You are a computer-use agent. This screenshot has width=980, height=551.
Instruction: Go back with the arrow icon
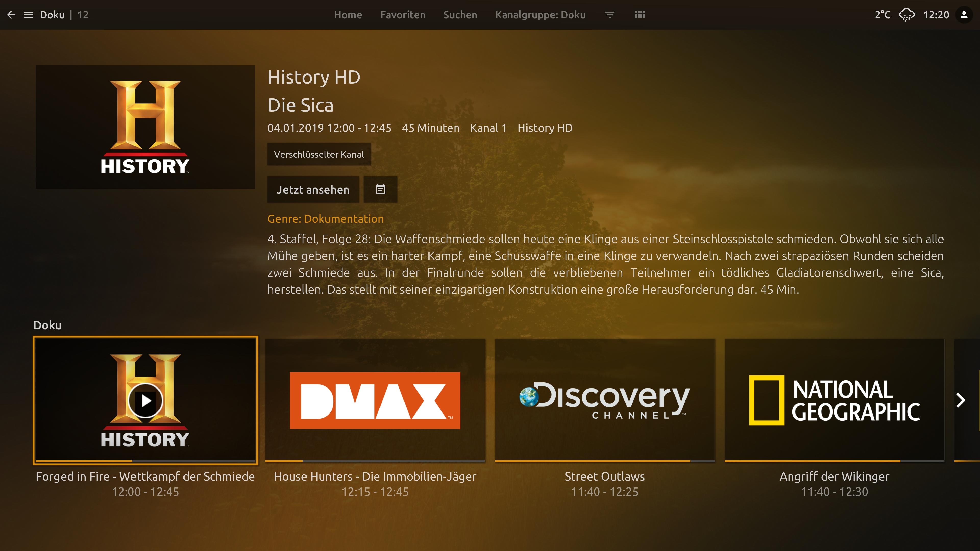(11, 15)
